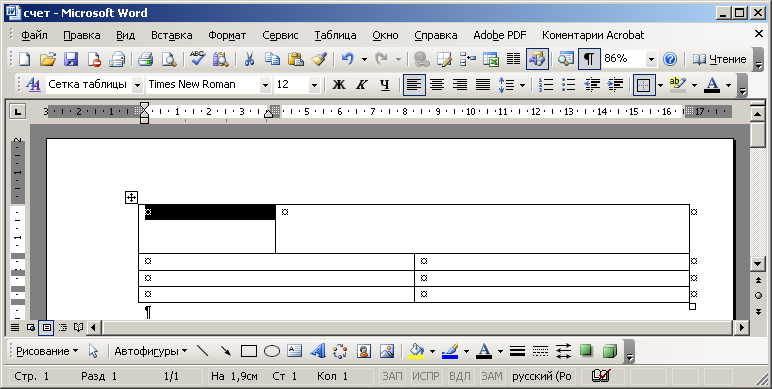The width and height of the screenshot is (772, 389).
Task: Create a new blank document
Action: click(24, 59)
